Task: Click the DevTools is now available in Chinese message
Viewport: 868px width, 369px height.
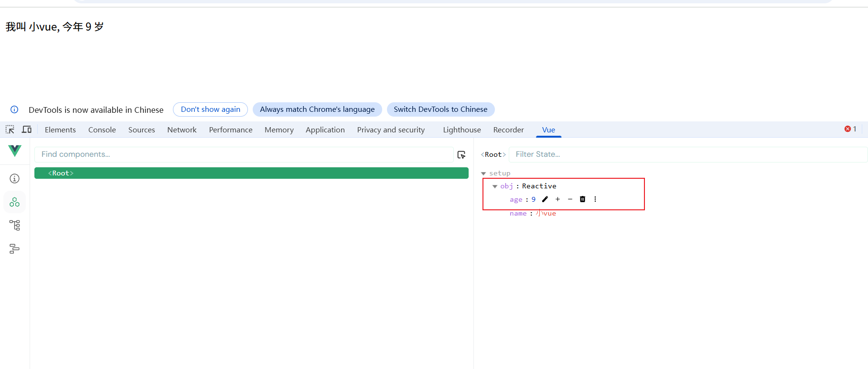Action: tap(96, 110)
